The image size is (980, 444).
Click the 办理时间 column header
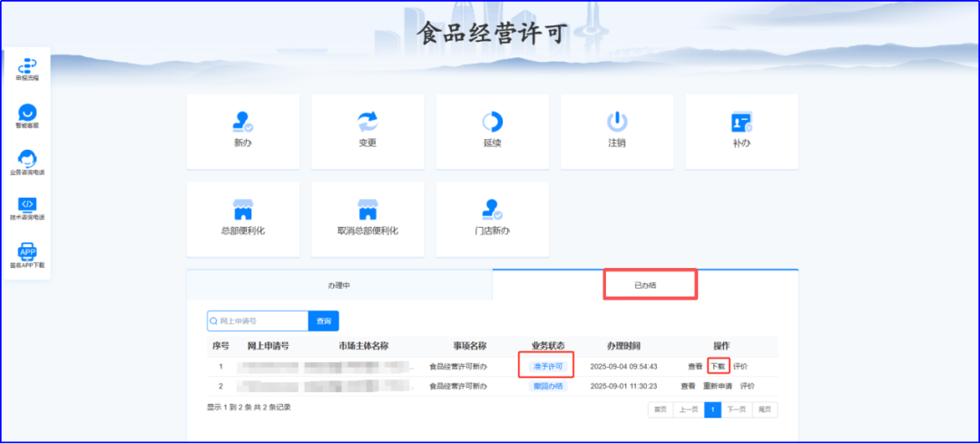pyautogui.click(x=623, y=346)
